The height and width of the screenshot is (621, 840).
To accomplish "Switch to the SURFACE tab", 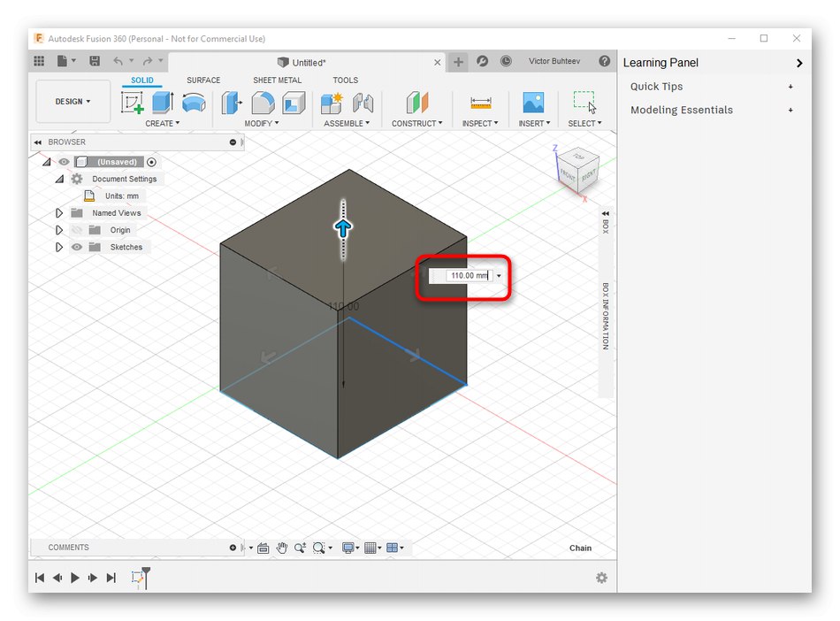I will coord(203,80).
